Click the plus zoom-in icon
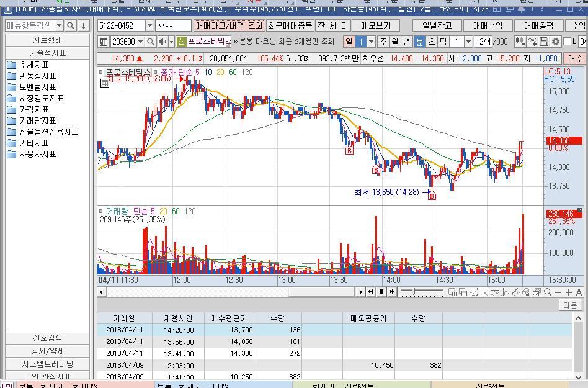This screenshot has height=388, width=588. (569, 292)
